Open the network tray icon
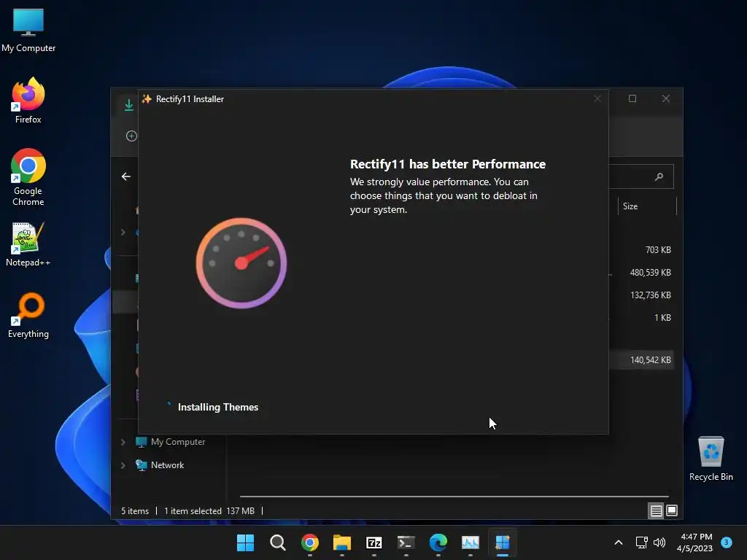747x560 pixels. point(641,542)
